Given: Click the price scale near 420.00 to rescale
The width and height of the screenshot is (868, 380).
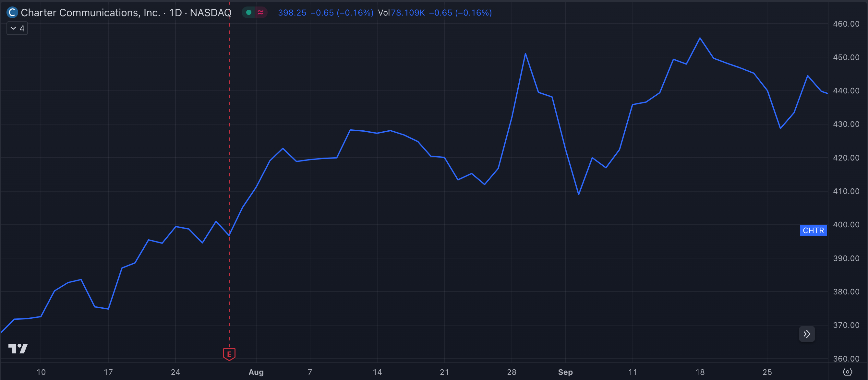Looking at the screenshot, I should tap(847, 158).
